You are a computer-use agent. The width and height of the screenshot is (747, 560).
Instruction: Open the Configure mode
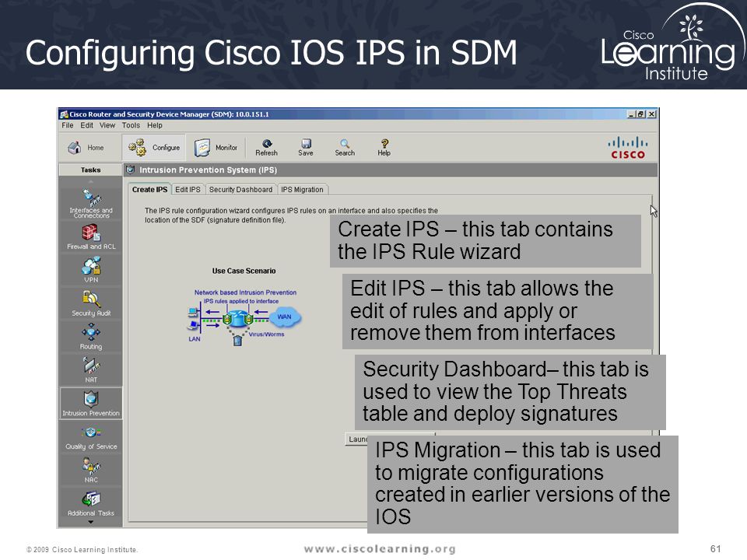coord(154,148)
